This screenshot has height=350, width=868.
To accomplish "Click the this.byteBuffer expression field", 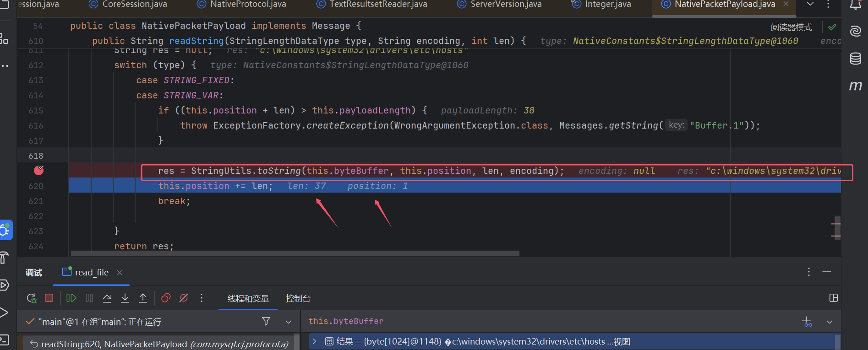I will pos(550,322).
